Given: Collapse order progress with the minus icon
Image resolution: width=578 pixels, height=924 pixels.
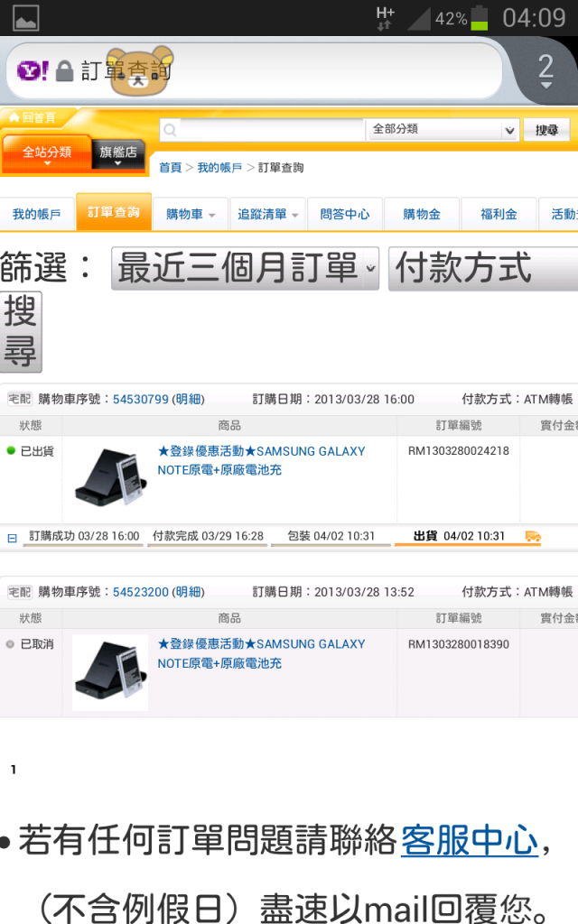Looking at the screenshot, I should (12, 538).
